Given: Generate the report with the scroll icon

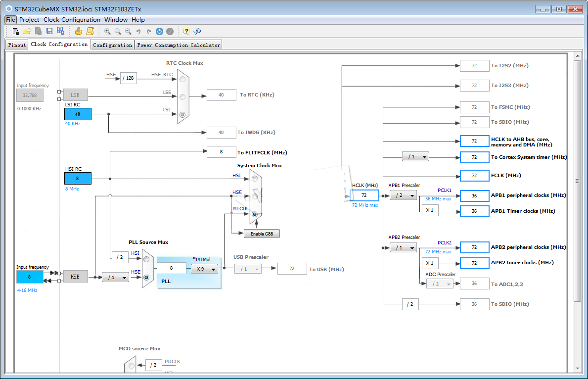Looking at the screenshot, I should pos(90,31).
